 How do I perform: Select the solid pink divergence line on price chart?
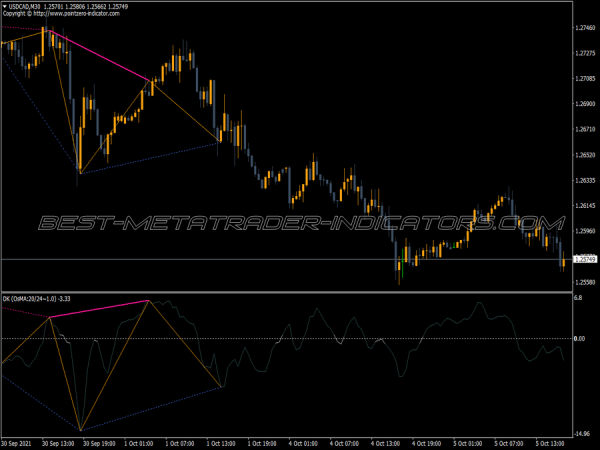pyautogui.click(x=99, y=55)
